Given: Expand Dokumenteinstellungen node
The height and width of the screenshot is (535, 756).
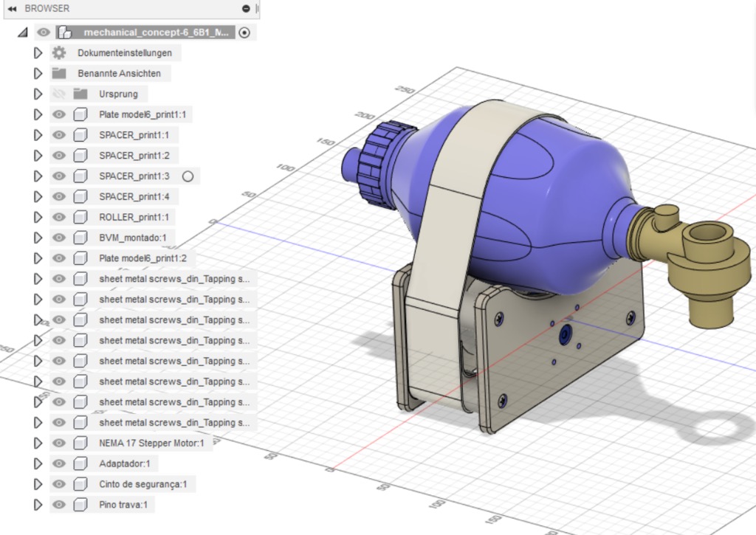Looking at the screenshot, I should (x=38, y=53).
